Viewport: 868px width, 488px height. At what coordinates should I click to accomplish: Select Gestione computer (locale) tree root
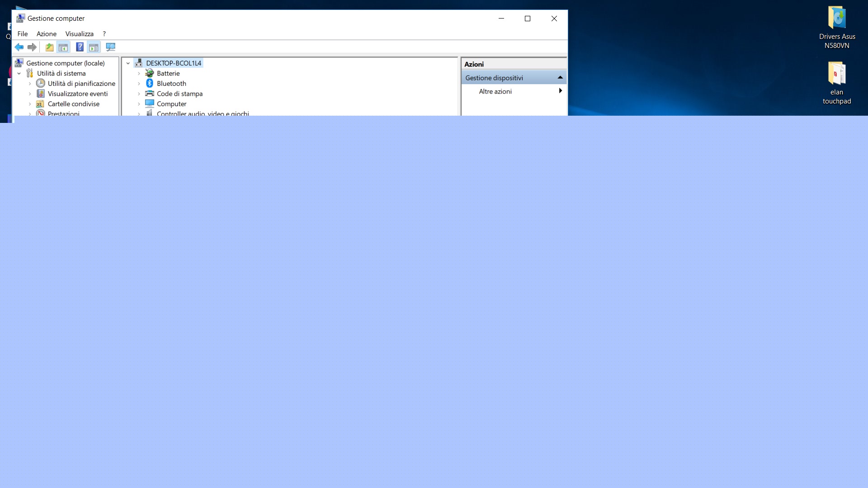point(66,63)
